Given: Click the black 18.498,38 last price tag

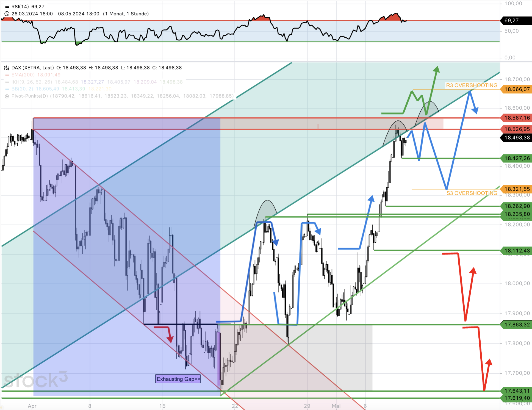Looking at the screenshot, I should coord(517,138).
